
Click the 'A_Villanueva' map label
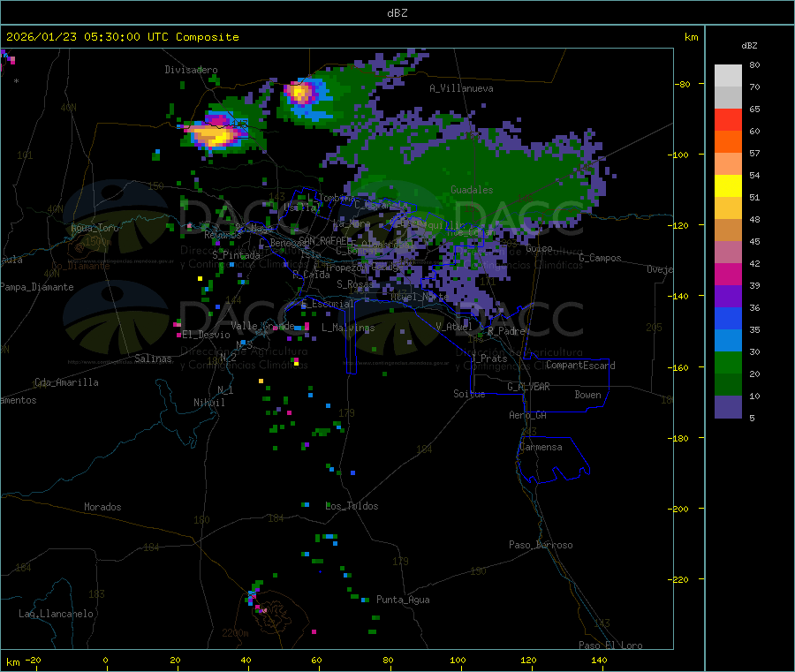461,88
